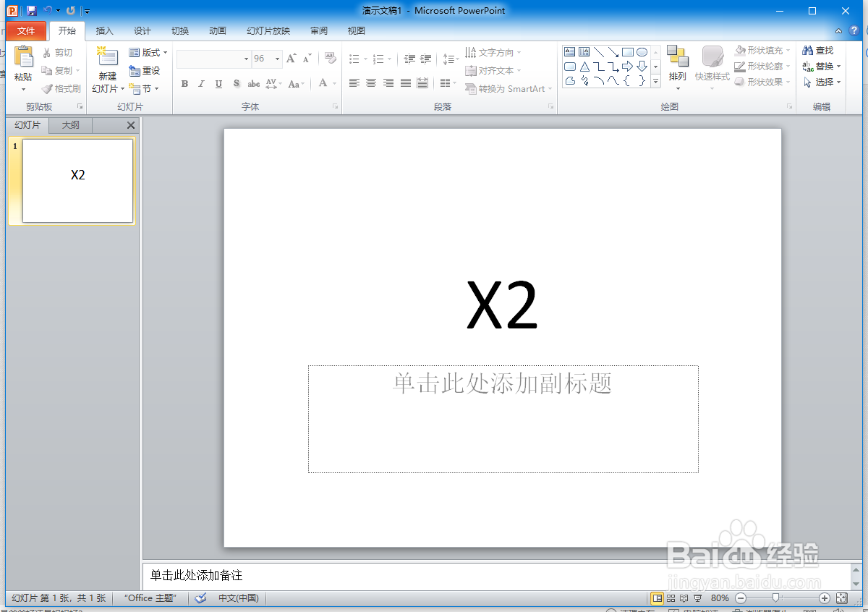The width and height of the screenshot is (868, 612).
Task: Open the Select (选择) dropdown
Action: click(x=839, y=82)
